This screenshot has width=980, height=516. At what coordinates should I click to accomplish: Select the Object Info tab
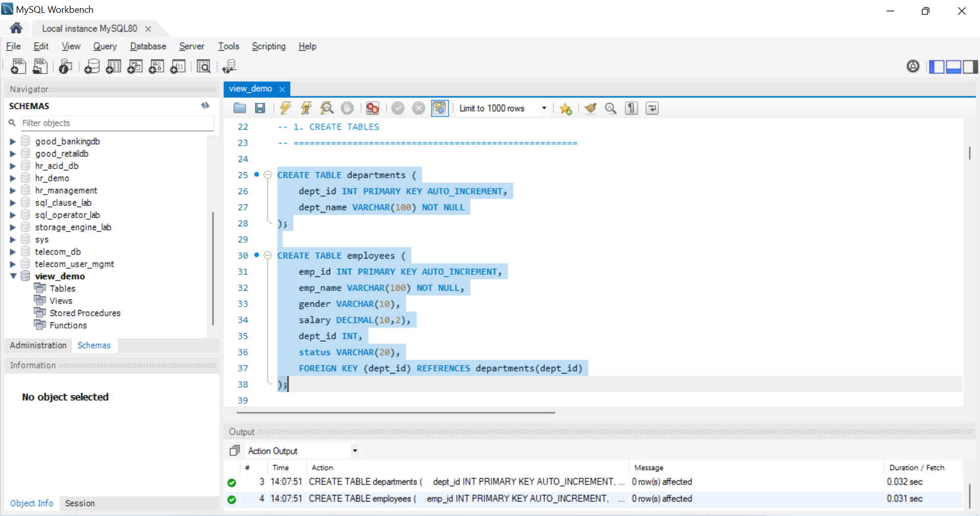pyautogui.click(x=32, y=503)
